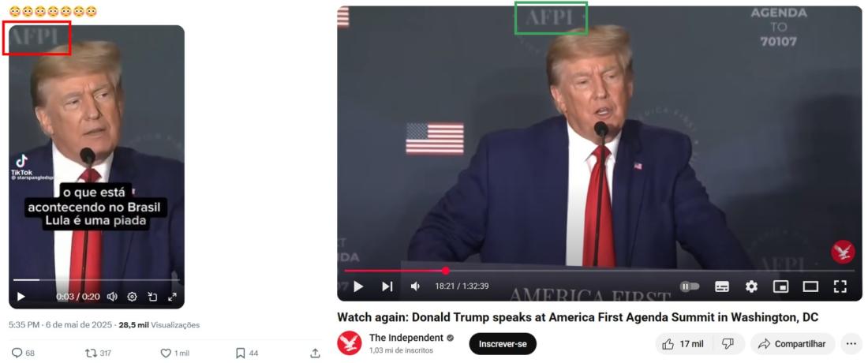Play the tweet video on the left
Screen dimensions: 868x363
click(21, 297)
